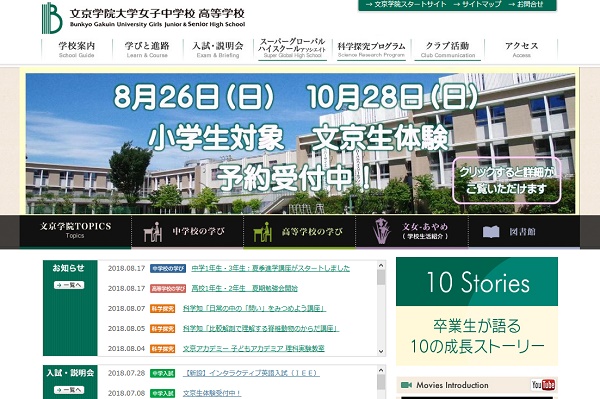Click 科学探究 tag on the 2018.08.04 row
This screenshot has height=399, width=600.
coord(163,349)
